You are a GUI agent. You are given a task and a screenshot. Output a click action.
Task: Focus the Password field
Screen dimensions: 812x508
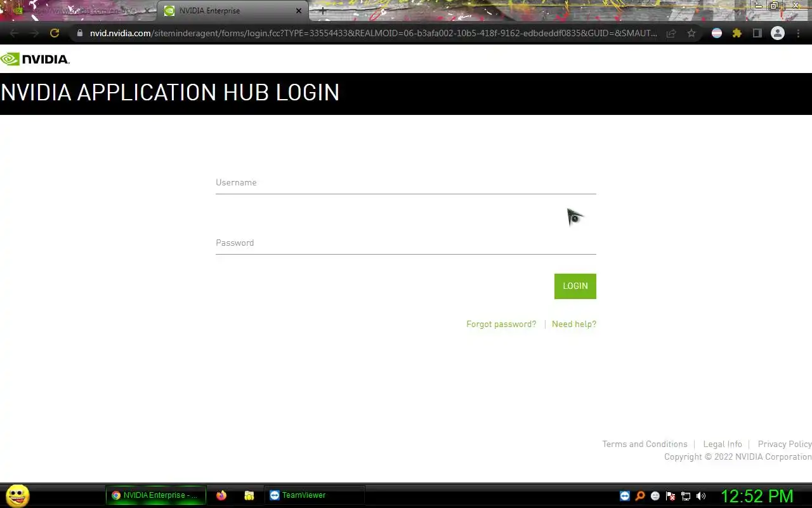click(x=406, y=243)
